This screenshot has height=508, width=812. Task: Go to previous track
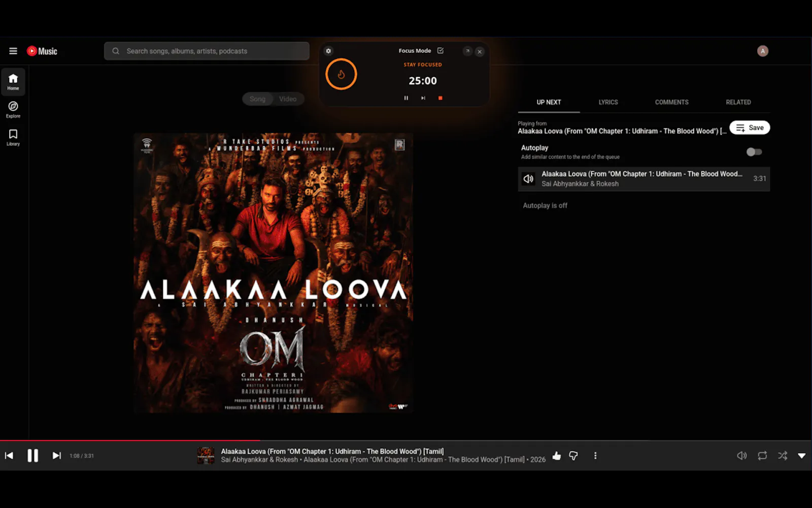9,456
